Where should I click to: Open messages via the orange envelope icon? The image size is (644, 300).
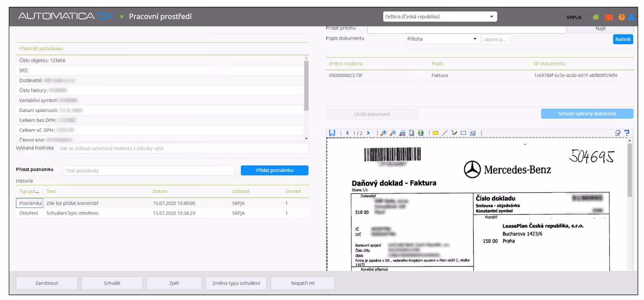coord(609,17)
